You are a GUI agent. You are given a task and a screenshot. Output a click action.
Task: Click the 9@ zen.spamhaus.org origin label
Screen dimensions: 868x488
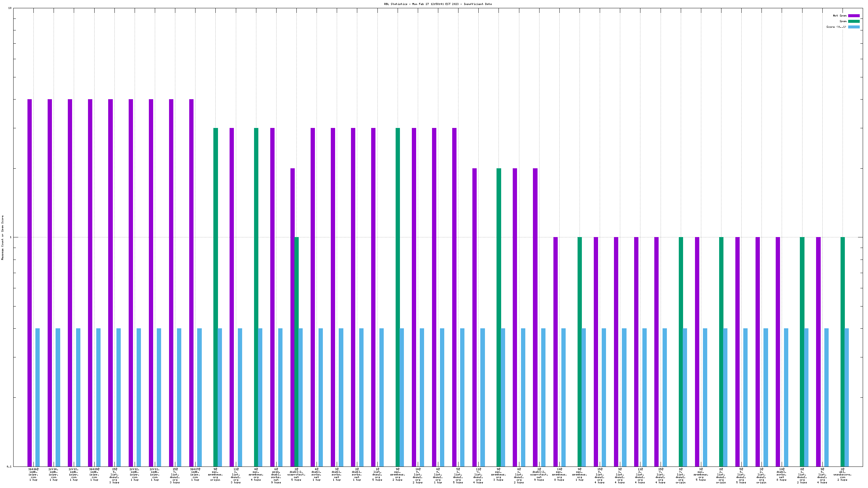point(215,474)
